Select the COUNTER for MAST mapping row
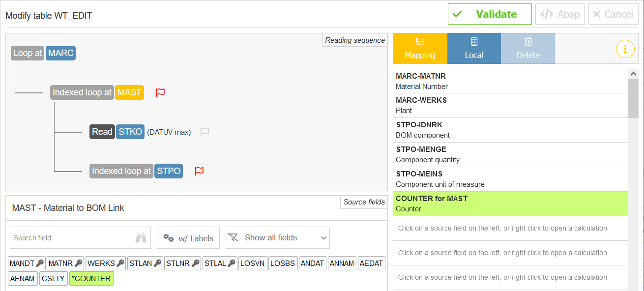 [510, 204]
